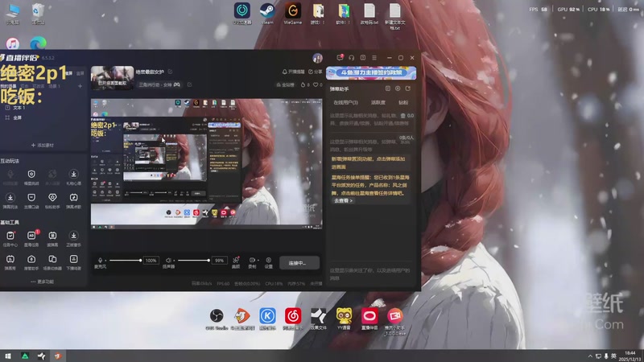Show hidden icons in the system tray
The height and width of the screenshot is (362, 644).
coord(590,356)
